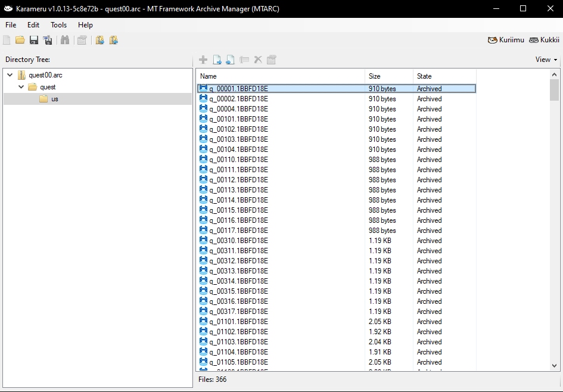Collapse the quest folder node
This screenshot has width=563, height=392.
[x=21, y=87]
